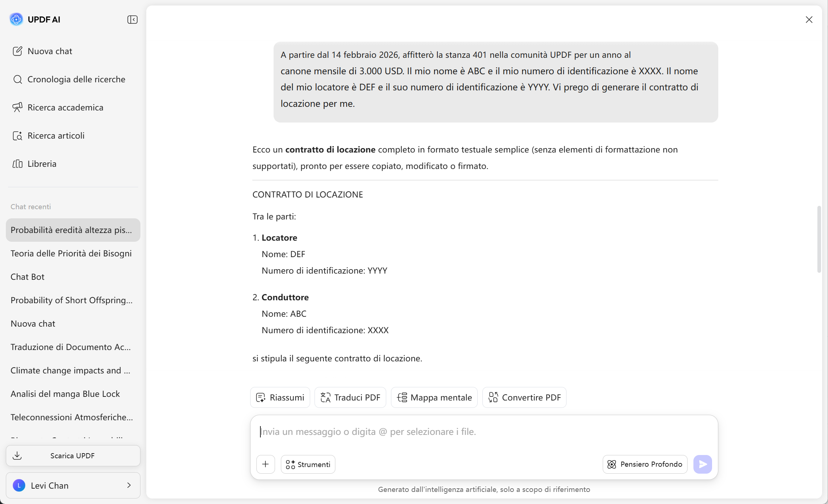Image resolution: width=828 pixels, height=504 pixels.
Task: Select Ricerca accademica in the sidebar
Action: click(65, 107)
